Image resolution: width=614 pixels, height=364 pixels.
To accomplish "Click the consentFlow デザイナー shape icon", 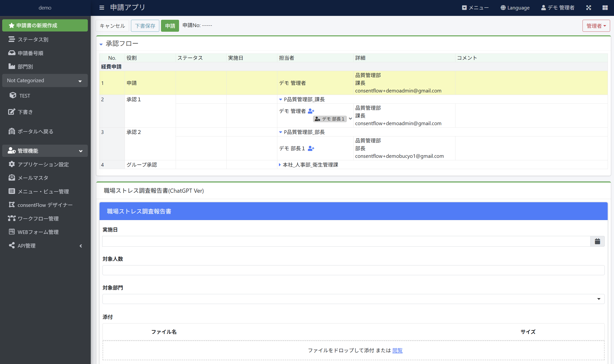I will pos(11,204).
